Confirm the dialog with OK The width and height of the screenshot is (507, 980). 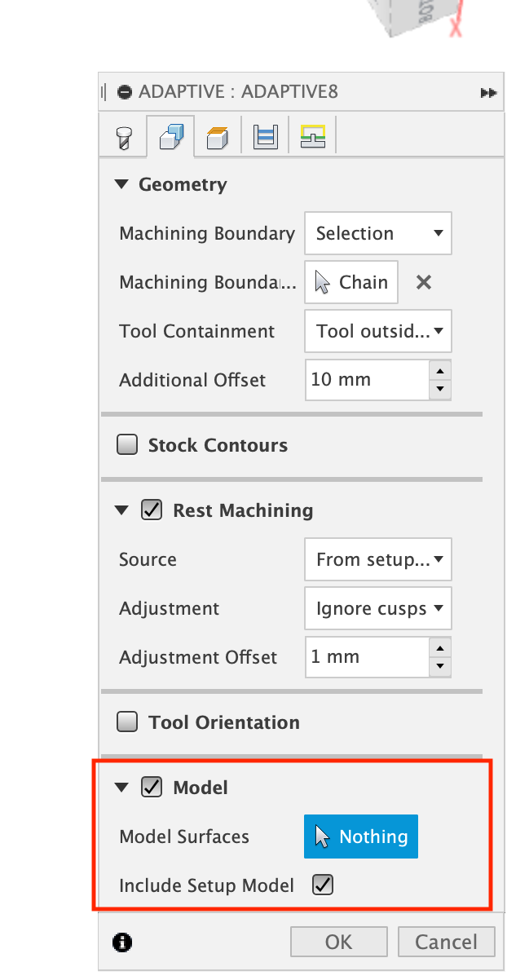tap(338, 942)
